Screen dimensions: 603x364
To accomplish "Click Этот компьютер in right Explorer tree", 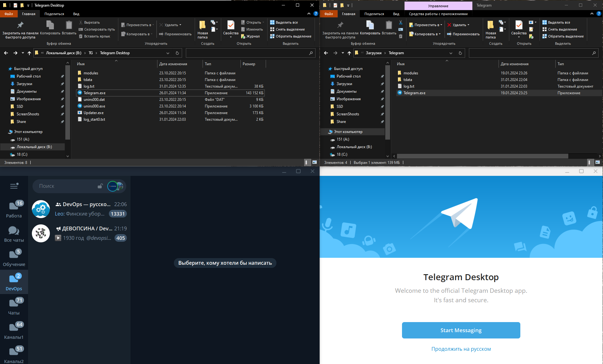I will pyautogui.click(x=352, y=132).
